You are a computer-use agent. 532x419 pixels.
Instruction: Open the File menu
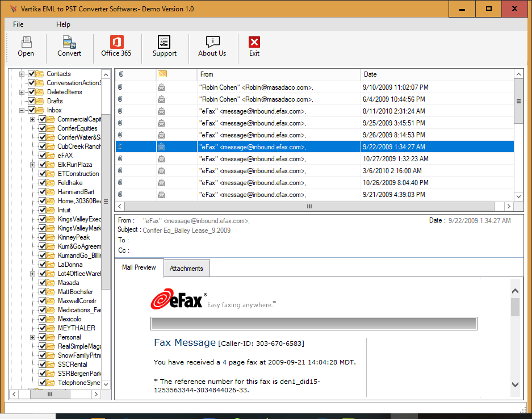(18, 24)
